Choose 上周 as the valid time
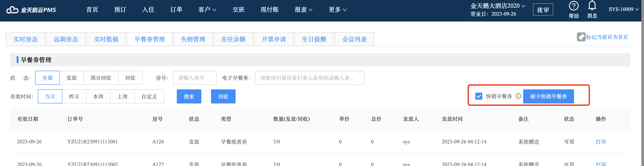The height and width of the screenshot is (166, 644). pyautogui.click(x=122, y=96)
